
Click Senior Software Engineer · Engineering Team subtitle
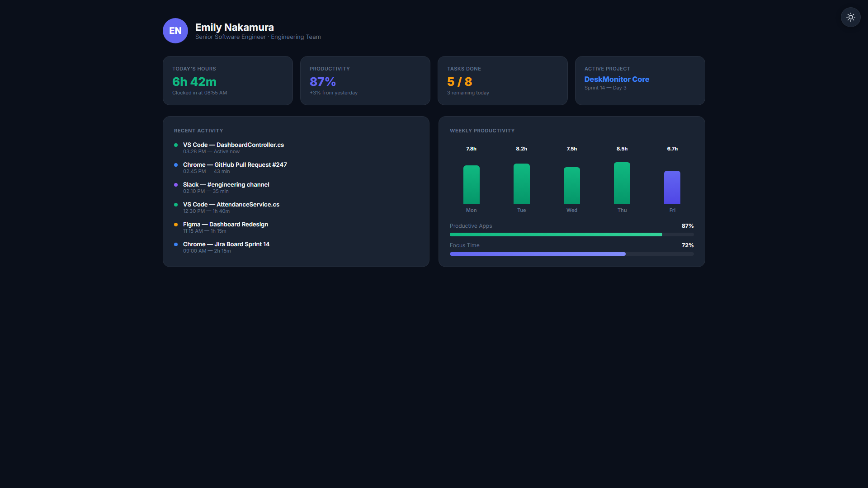(258, 37)
